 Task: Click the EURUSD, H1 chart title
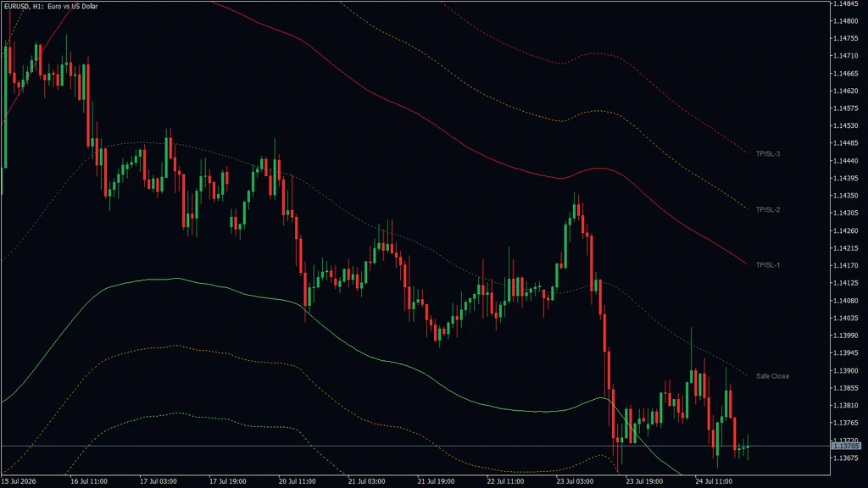click(51, 7)
